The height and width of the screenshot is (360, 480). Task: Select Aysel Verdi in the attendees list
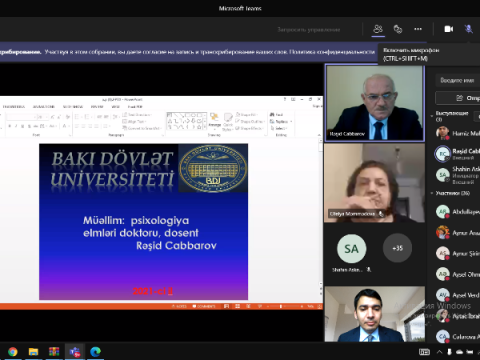pos(457,295)
